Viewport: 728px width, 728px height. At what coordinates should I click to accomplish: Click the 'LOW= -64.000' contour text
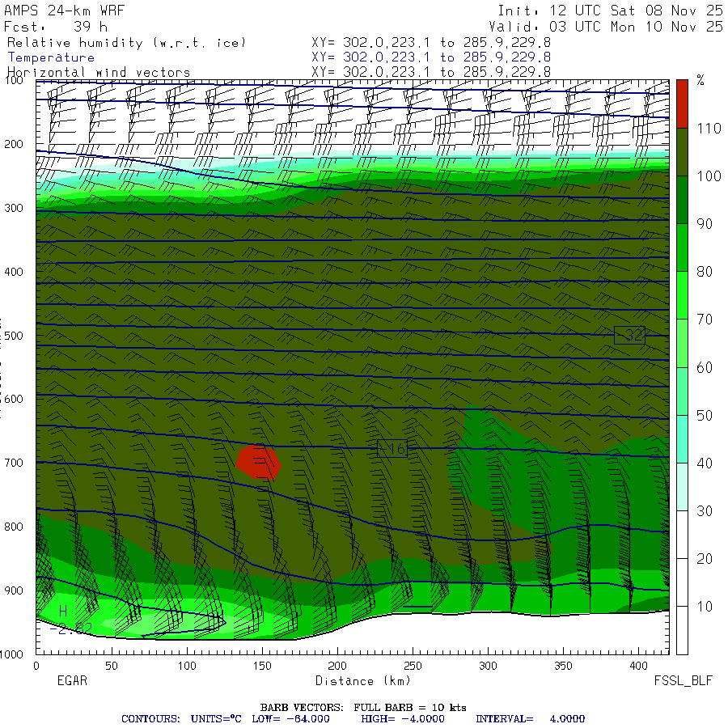[290, 719]
